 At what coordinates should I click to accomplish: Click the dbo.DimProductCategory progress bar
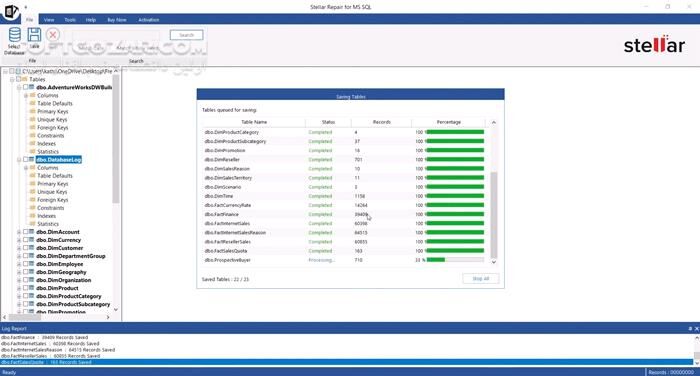coord(455,132)
